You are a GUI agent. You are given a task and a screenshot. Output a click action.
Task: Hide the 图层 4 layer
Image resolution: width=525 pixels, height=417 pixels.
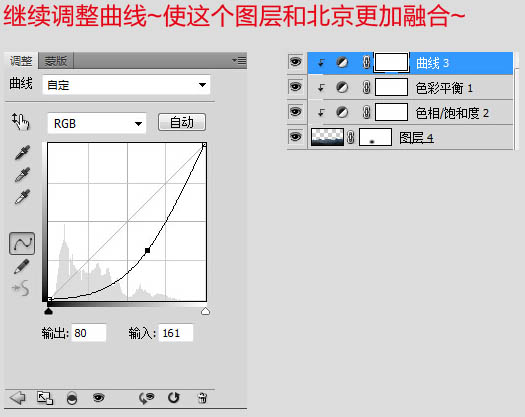(x=295, y=137)
